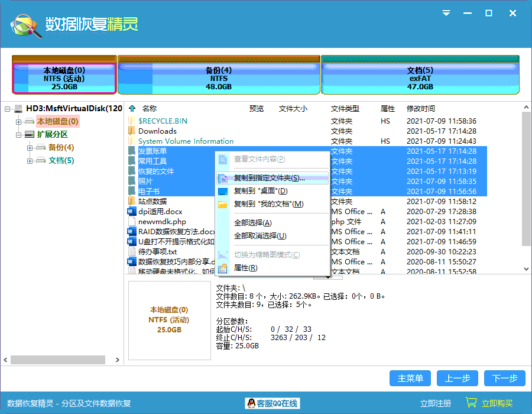Open the dropdown arrow in the title bar
This screenshot has width=532, height=414.
pos(446,12)
